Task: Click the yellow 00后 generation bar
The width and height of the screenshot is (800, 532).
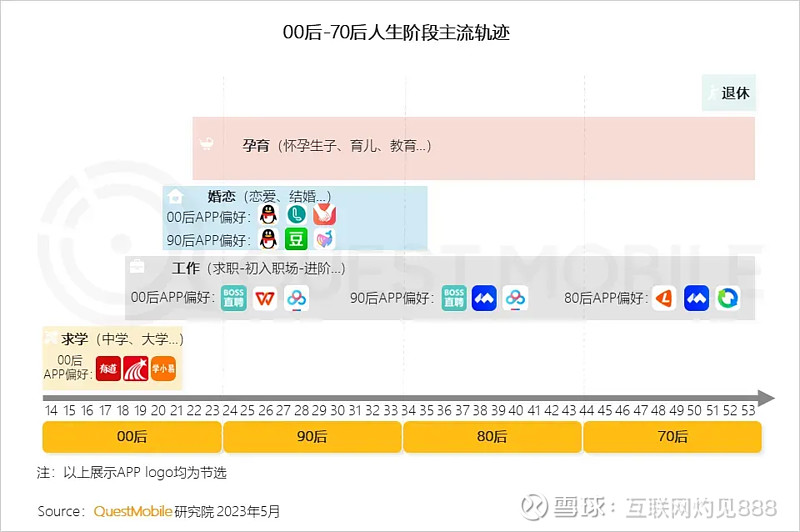Action: point(132,437)
